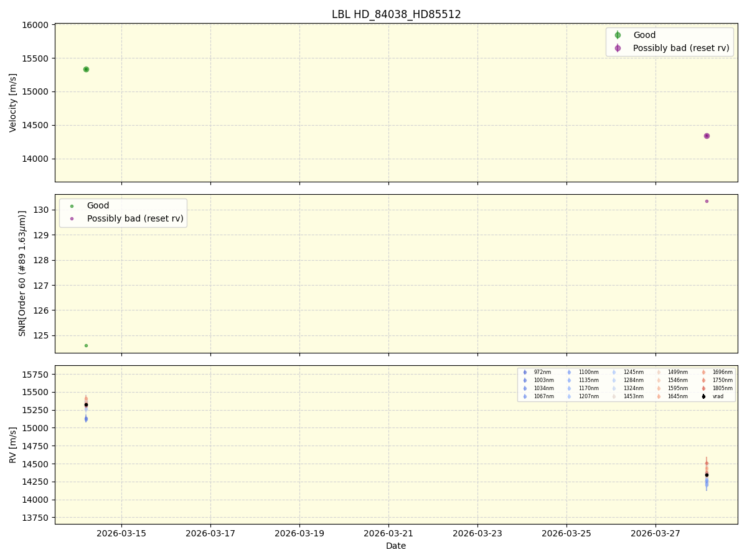This screenshot has height=560, width=747.
Task: Click the purple data point near March 28
Action: click(x=707, y=135)
